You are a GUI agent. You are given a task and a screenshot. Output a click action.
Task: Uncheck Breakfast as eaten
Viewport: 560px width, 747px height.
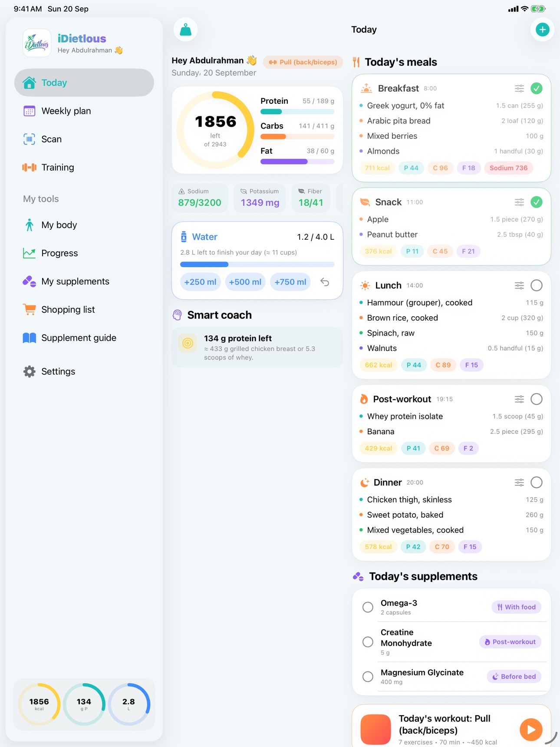pos(537,89)
